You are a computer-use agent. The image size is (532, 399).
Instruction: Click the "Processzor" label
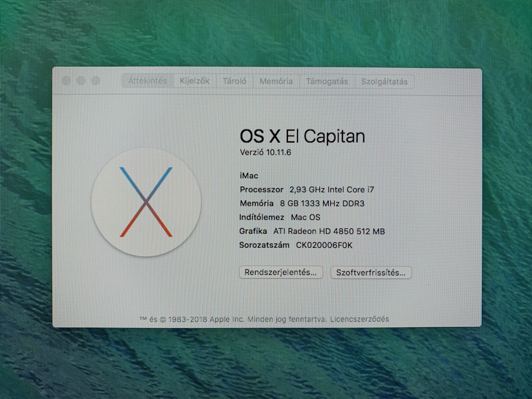[262, 190]
